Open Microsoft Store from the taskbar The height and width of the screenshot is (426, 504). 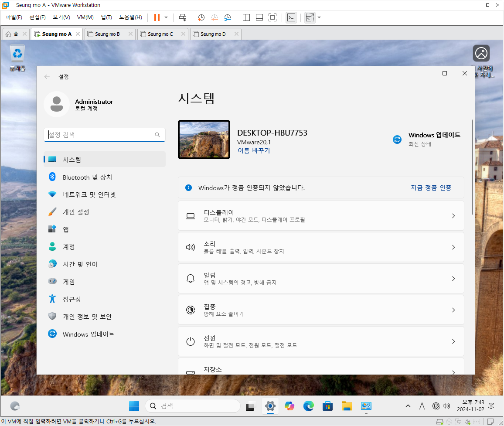(x=327, y=406)
